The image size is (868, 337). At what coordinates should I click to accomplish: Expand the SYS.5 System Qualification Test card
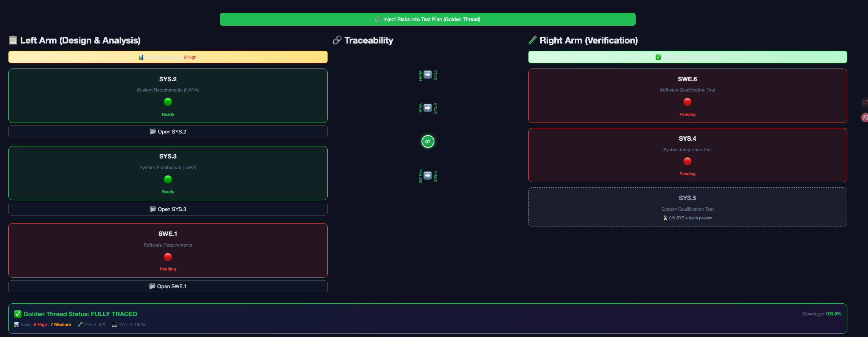pos(687,207)
